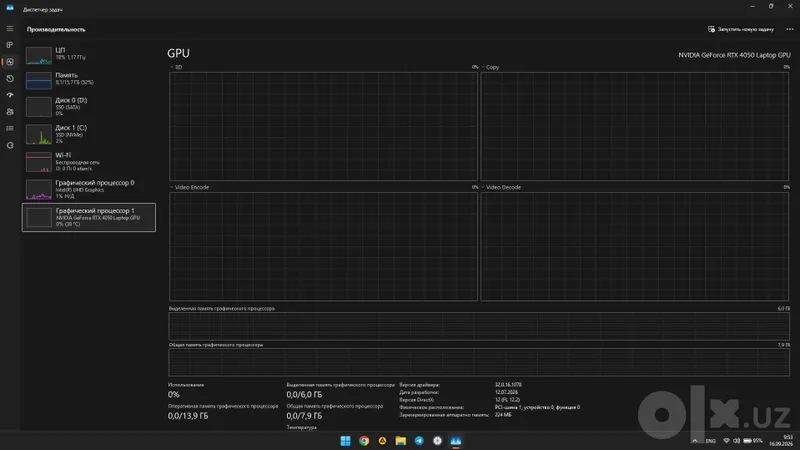800x450 pixels.
Task: Click the Task Manager title bar icon
Action: 10,8
